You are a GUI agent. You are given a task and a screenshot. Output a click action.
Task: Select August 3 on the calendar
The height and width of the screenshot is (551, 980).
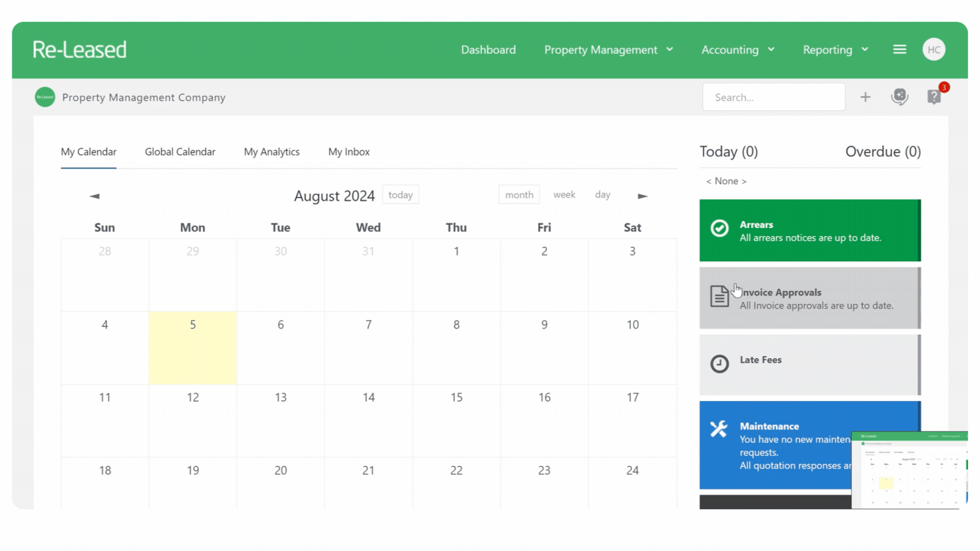[x=632, y=275]
